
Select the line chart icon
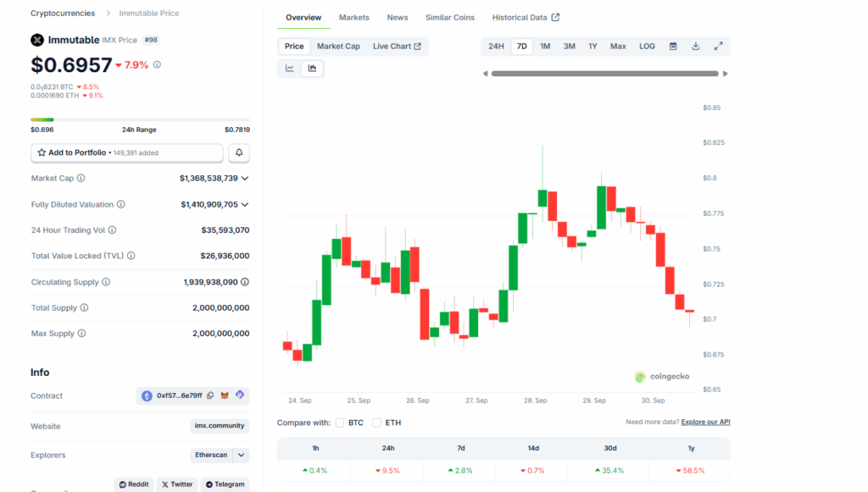pos(289,68)
